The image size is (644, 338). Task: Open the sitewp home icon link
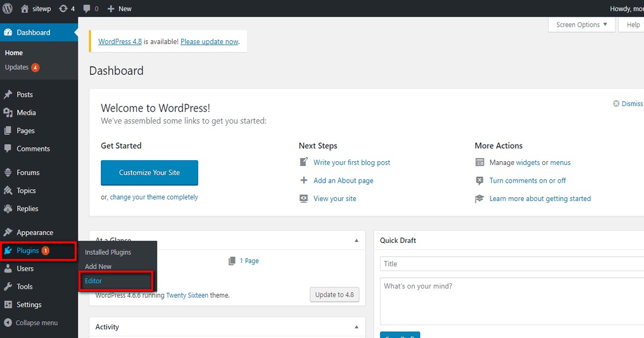25,9
